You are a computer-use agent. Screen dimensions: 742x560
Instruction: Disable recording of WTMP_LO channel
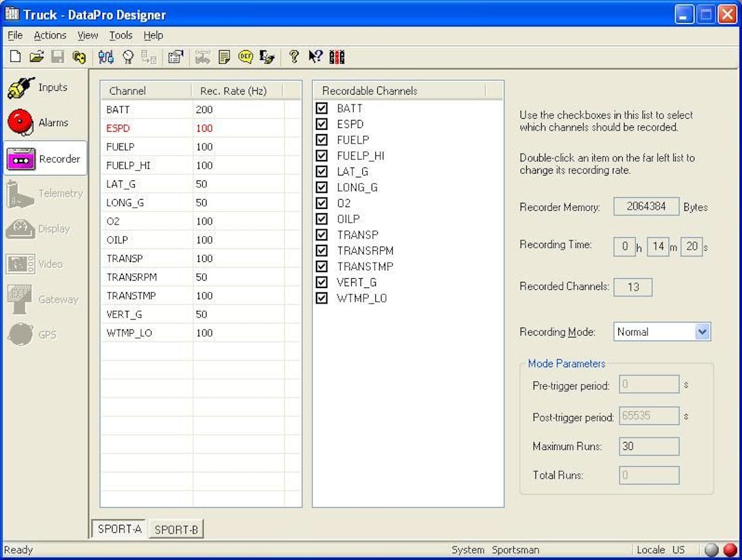tap(322, 298)
